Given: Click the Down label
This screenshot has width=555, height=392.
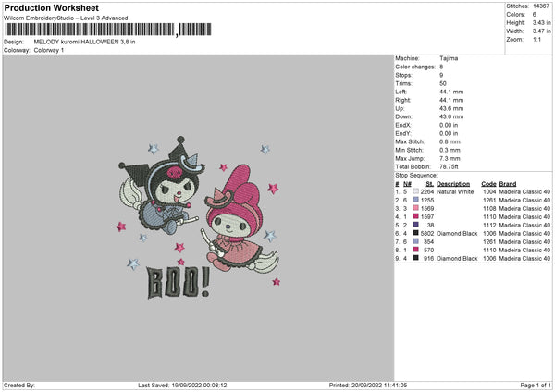Looking at the screenshot, I should coord(404,116).
